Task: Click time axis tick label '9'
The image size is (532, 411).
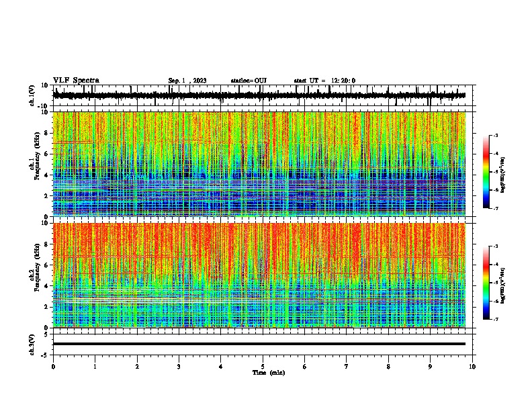Action: 430,367
